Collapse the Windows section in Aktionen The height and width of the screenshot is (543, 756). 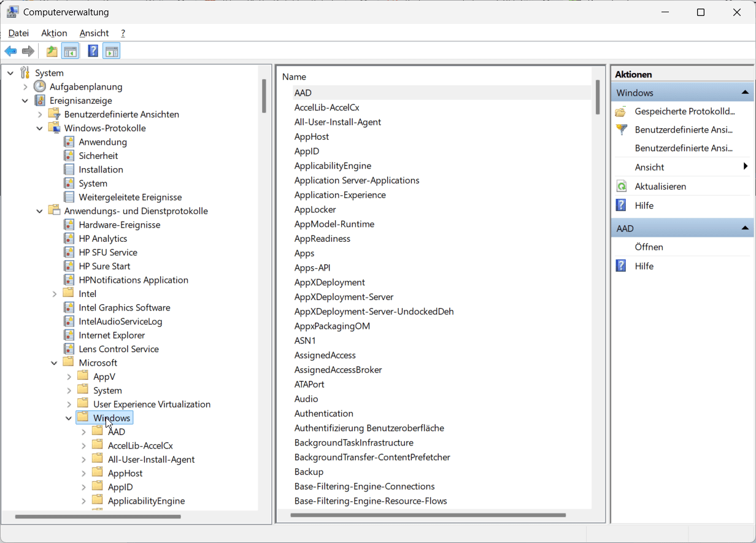745,93
